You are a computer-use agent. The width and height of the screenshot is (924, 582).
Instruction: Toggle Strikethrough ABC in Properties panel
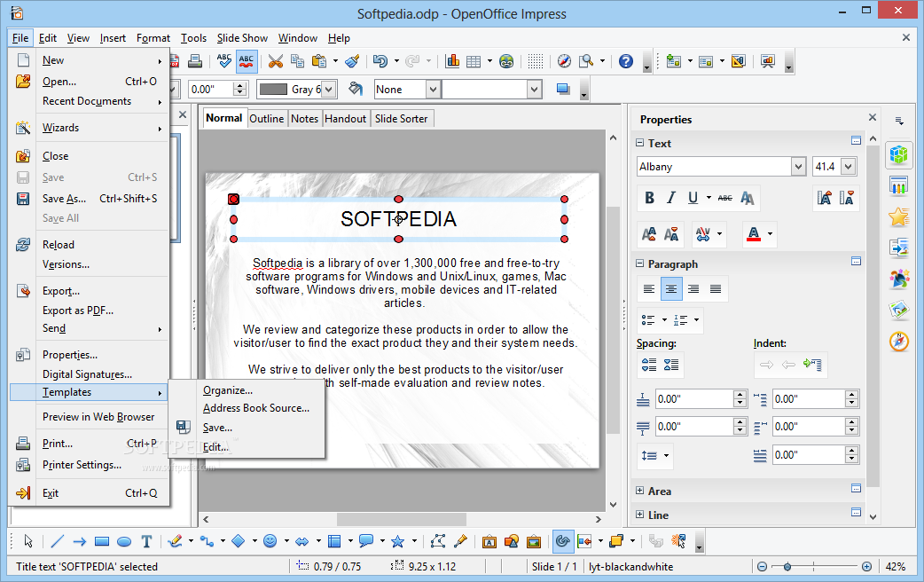click(x=724, y=198)
